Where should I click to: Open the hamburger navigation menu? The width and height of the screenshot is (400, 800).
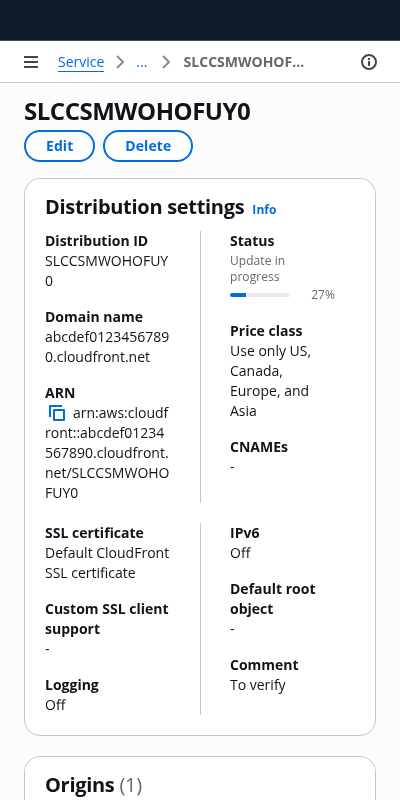pos(31,62)
